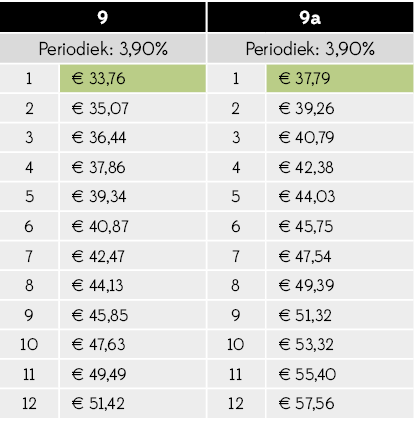The image size is (415, 435).
Task: Select the € 53,32 cell
Action: pyautogui.click(x=340, y=344)
